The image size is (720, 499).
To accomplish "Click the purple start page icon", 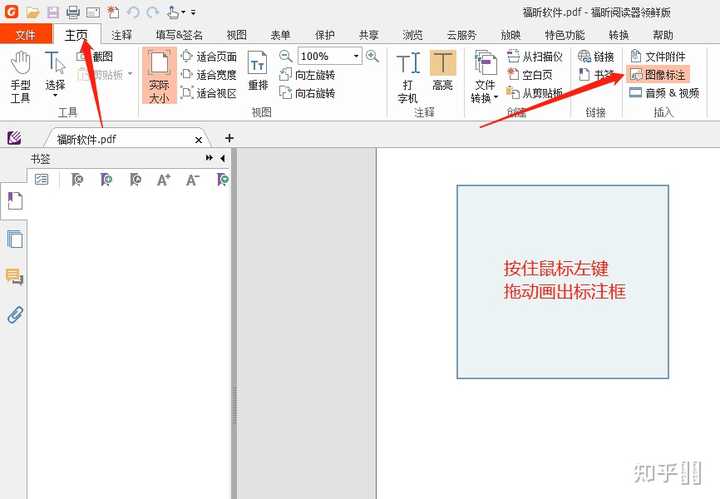I will (14, 138).
